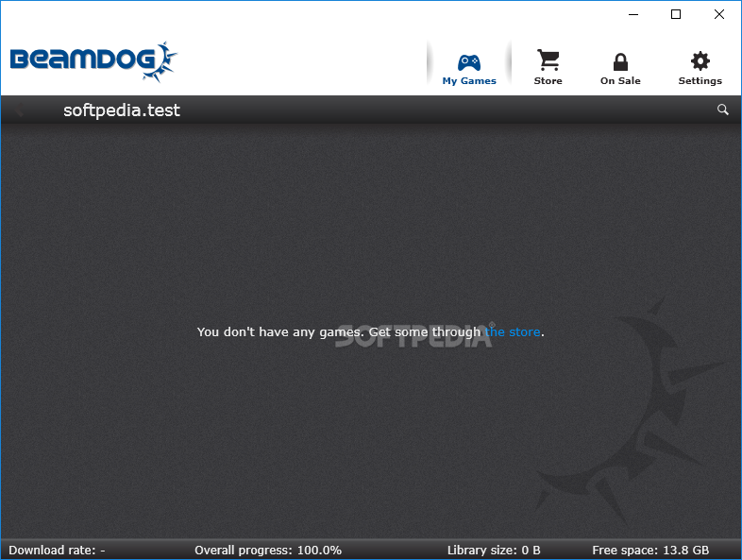Screen dimensions: 742x560
Task: Click the search magnifier icon
Action: tap(722, 110)
